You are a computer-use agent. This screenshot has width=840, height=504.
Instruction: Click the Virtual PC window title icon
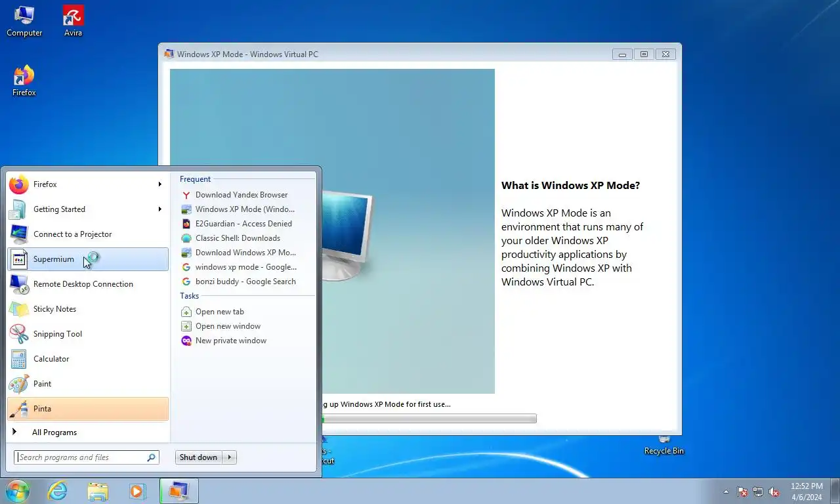pos(169,54)
